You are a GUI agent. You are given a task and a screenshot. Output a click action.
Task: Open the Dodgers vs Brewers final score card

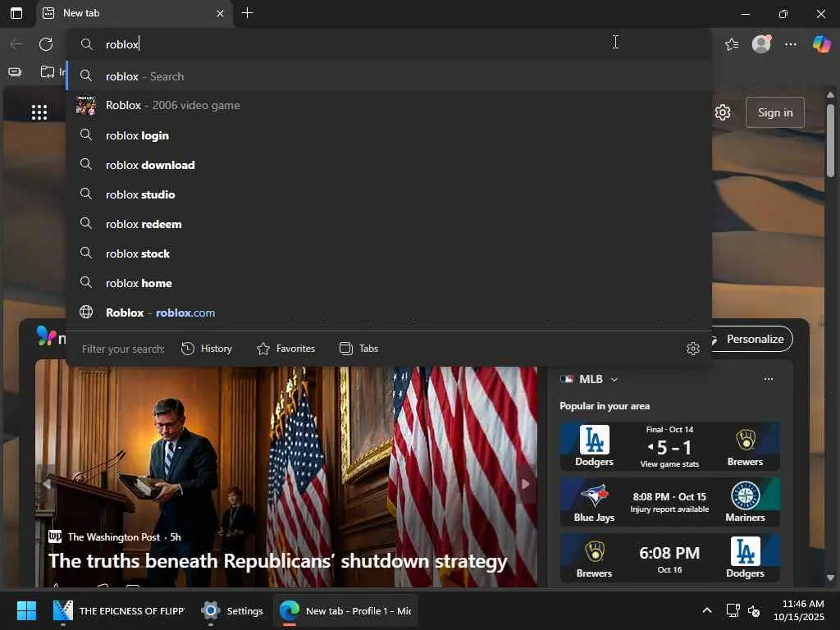coord(669,446)
